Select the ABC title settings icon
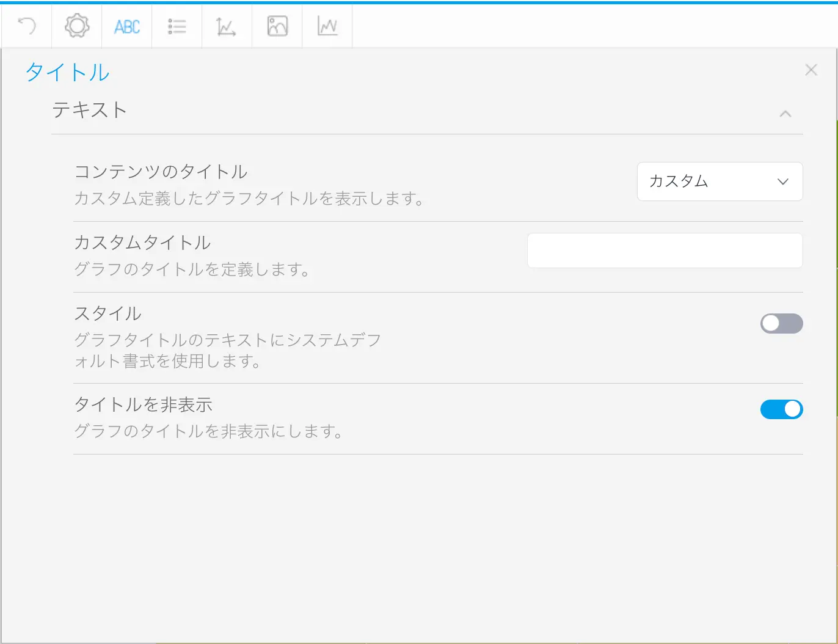This screenshot has width=838, height=644. coord(127,26)
